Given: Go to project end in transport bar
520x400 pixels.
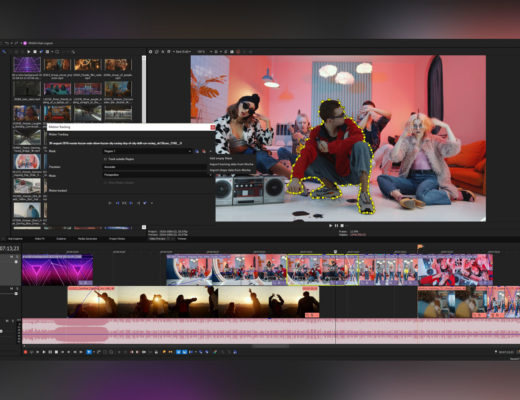Looking at the screenshot, I should coord(68,352).
